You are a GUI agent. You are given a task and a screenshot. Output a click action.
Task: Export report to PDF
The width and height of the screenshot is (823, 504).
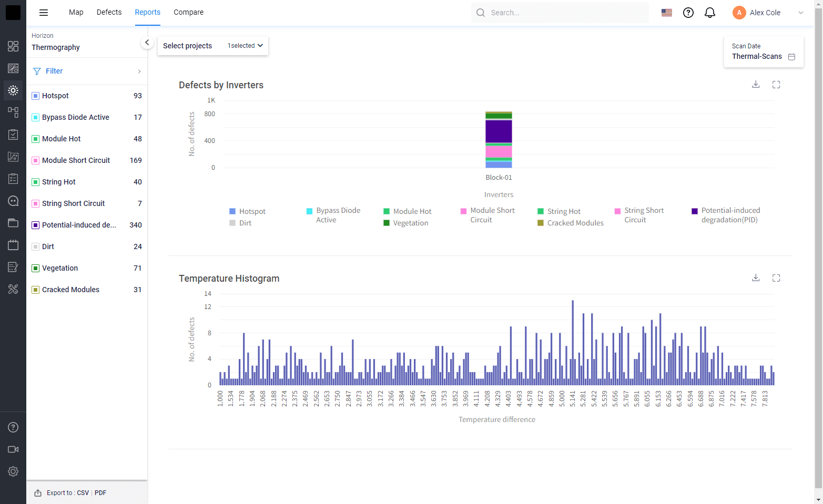coord(100,492)
